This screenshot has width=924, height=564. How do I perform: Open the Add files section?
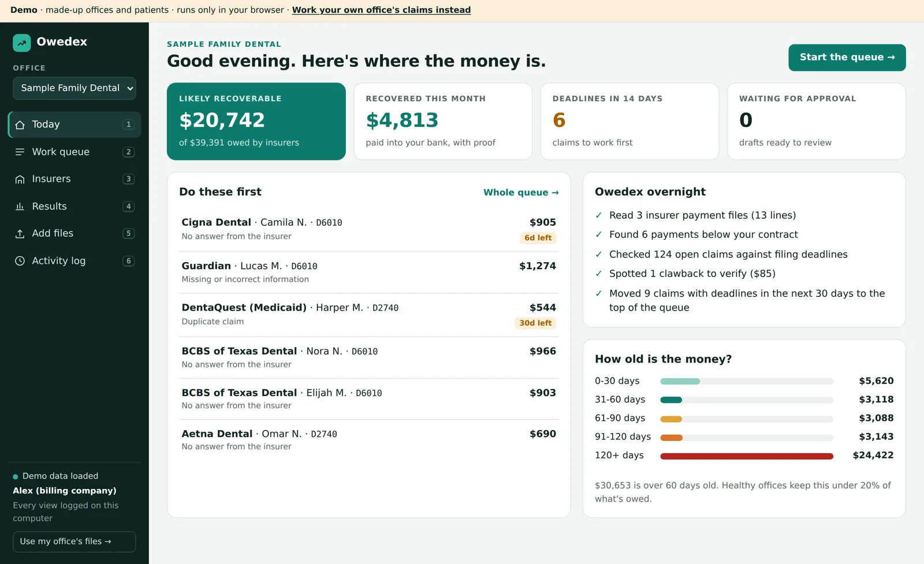coord(74,233)
